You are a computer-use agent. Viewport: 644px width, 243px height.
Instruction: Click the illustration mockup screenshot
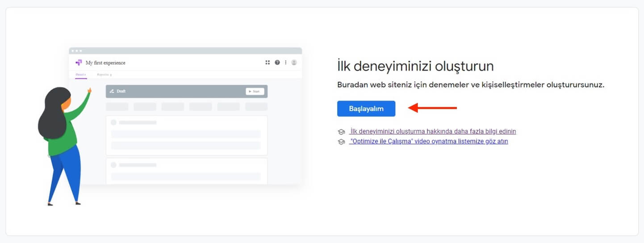185,116
